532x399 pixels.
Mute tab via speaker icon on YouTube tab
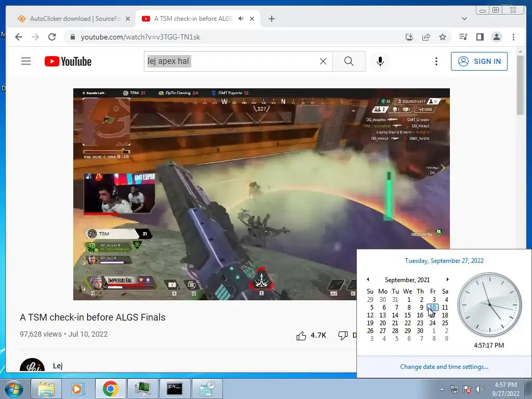pyautogui.click(x=241, y=19)
